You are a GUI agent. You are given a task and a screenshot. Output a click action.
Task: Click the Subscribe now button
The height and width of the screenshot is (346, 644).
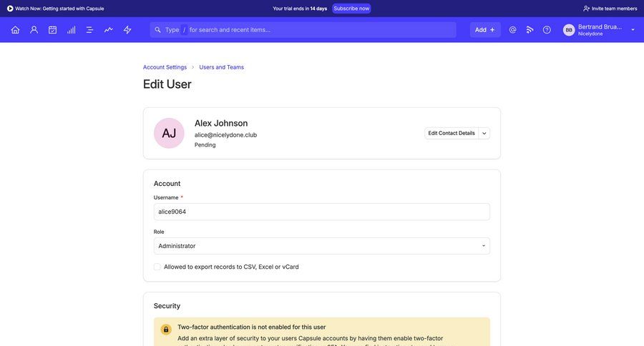click(351, 9)
